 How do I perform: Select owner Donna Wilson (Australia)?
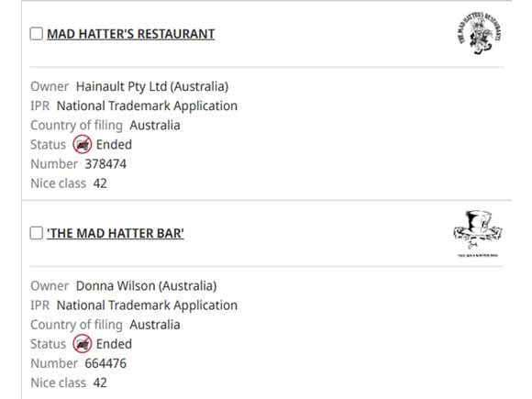click(x=146, y=286)
